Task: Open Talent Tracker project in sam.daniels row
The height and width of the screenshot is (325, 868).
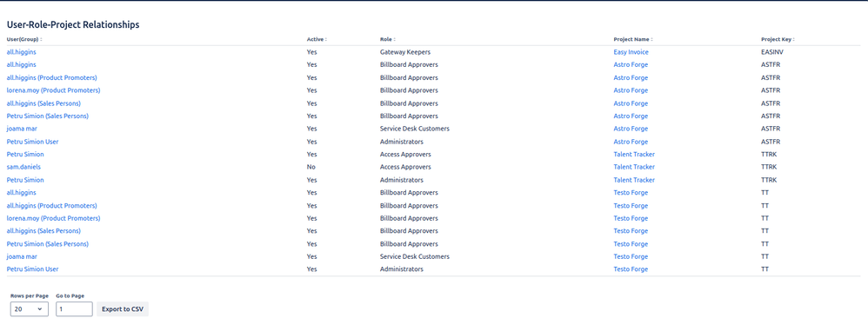Action: (x=634, y=167)
